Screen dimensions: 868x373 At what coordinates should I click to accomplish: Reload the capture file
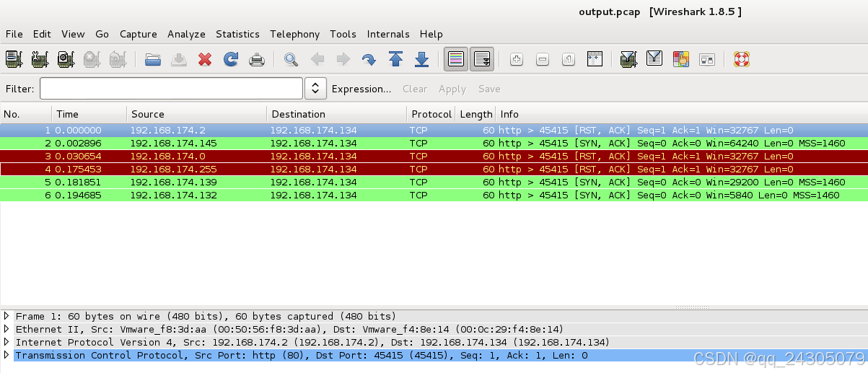pyautogui.click(x=231, y=59)
